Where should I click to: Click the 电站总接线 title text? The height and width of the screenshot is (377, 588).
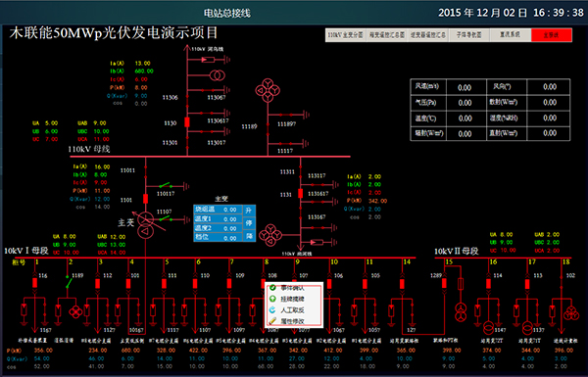click(x=227, y=13)
